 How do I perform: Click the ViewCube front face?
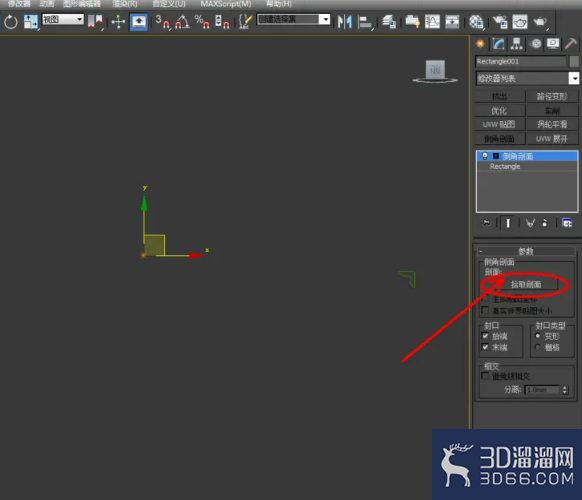click(x=435, y=69)
